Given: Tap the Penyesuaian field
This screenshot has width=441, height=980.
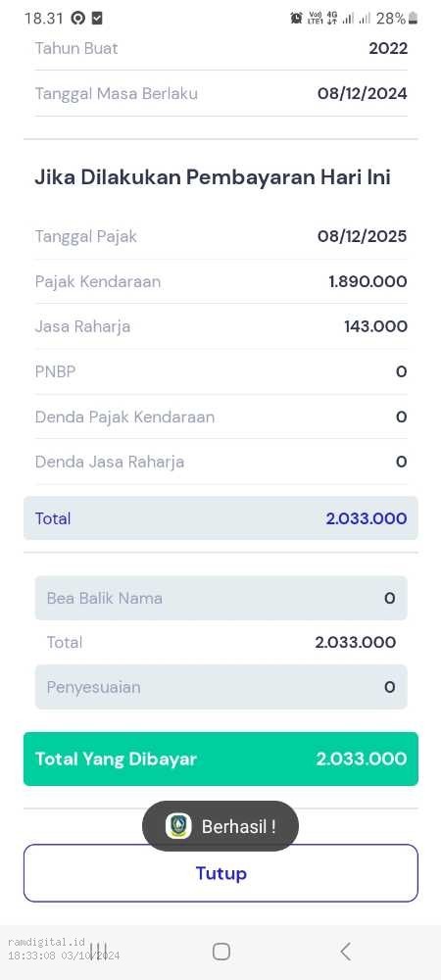Looking at the screenshot, I should 220,687.
